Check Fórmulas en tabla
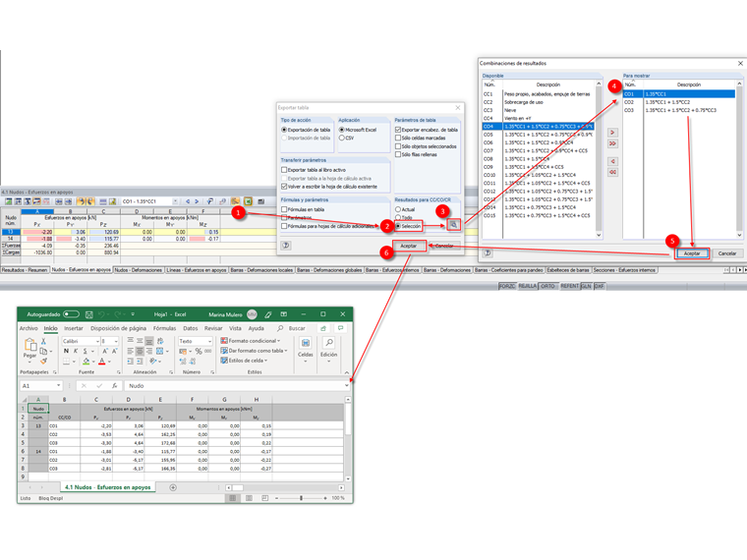Image resolution: width=747 pixels, height=560 pixels. [284, 209]
